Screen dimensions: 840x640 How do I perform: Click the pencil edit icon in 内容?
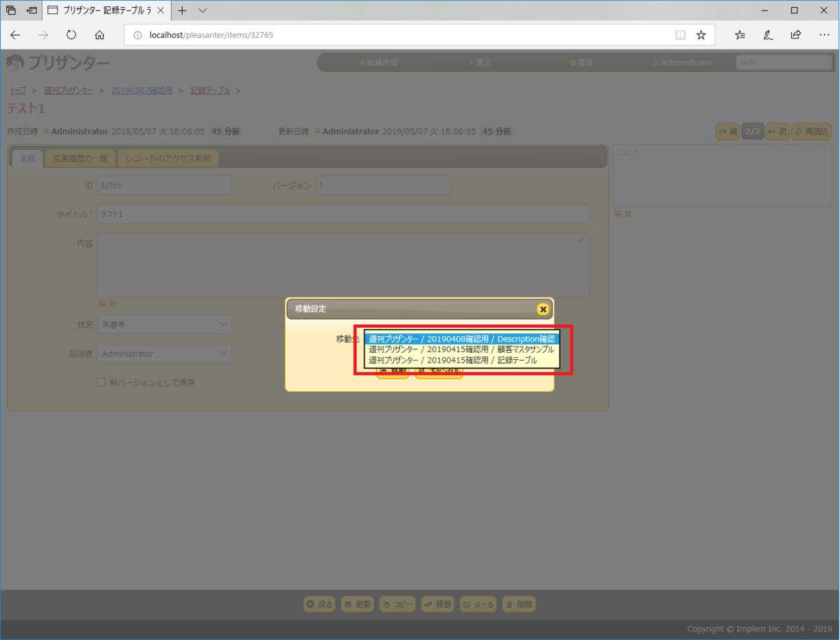pos(581,240)
